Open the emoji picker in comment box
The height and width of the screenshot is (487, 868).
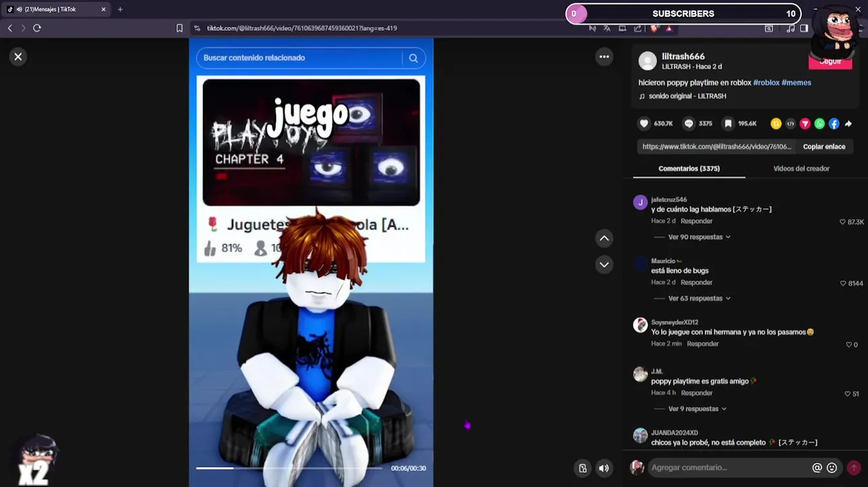tap(832, 468)
